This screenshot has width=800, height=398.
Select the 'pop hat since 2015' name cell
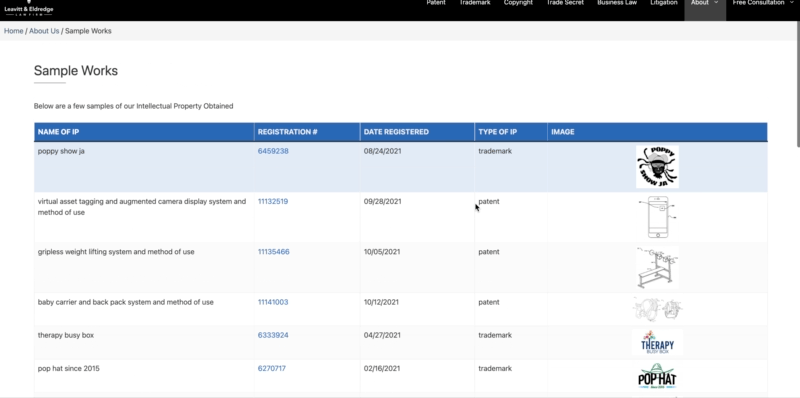click(x=144, y=376)
